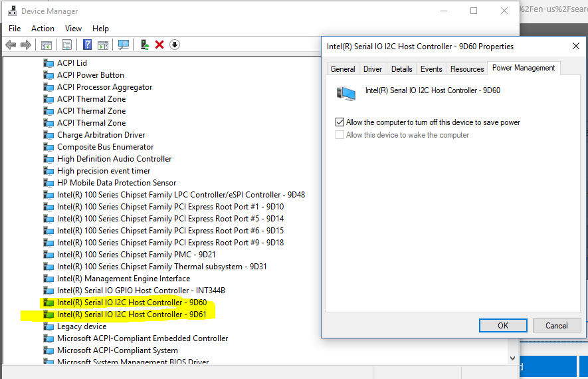Image resolution: width=588 pixels, height=379 pixels.
Task: Click icon beside HP Mobile Data Protection Sensor
Action: pos(49,183)
